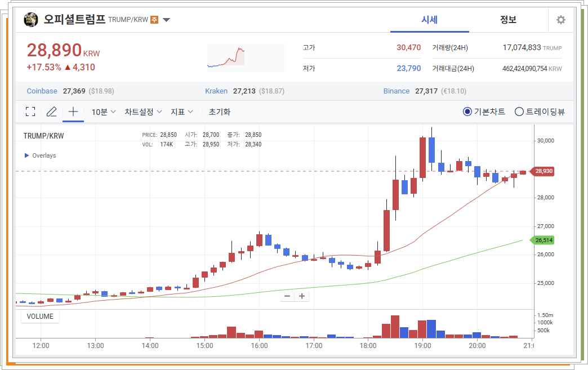This screenshot has height=370, width=588.
Task: Click the VOLUME panel label
Action: 40,316
